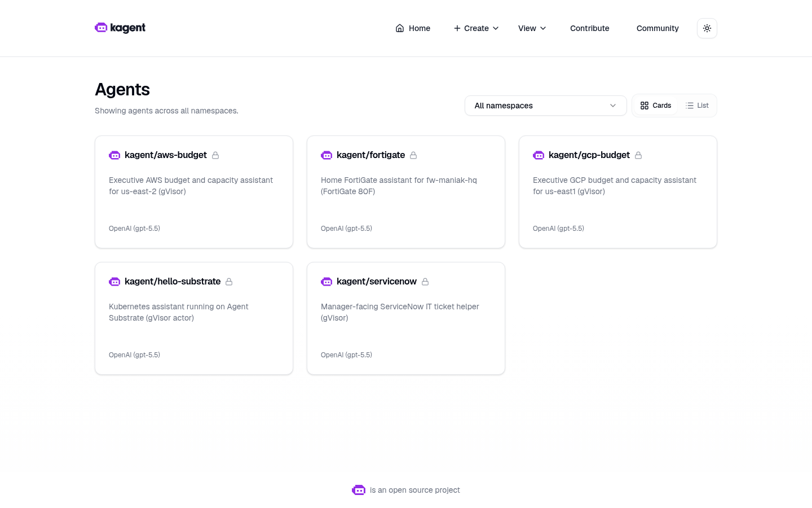812x508 pixels.
Task: Click OpenAI (gpt-5.5) on gcp-budget card
Action: click(x=558, y=229)
